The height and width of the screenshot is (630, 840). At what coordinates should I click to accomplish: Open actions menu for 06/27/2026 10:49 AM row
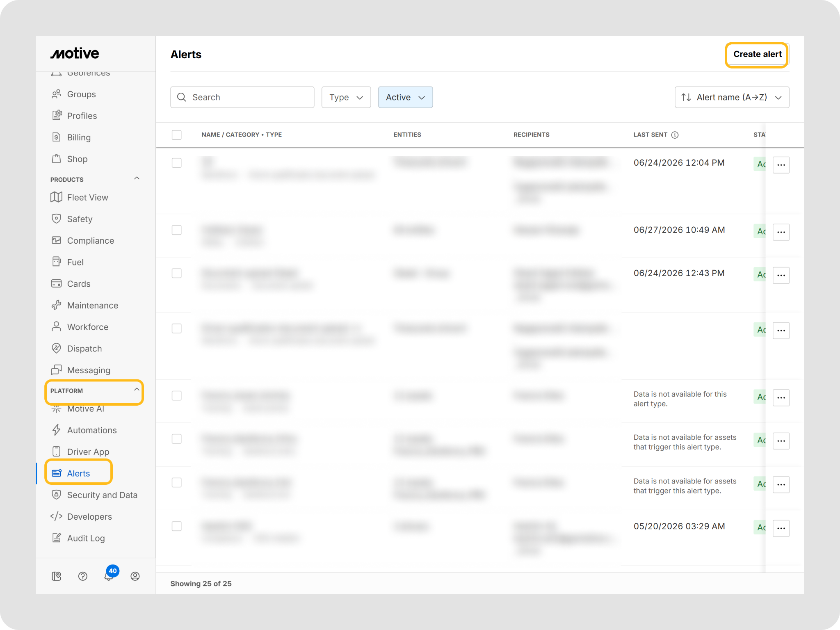781,232
